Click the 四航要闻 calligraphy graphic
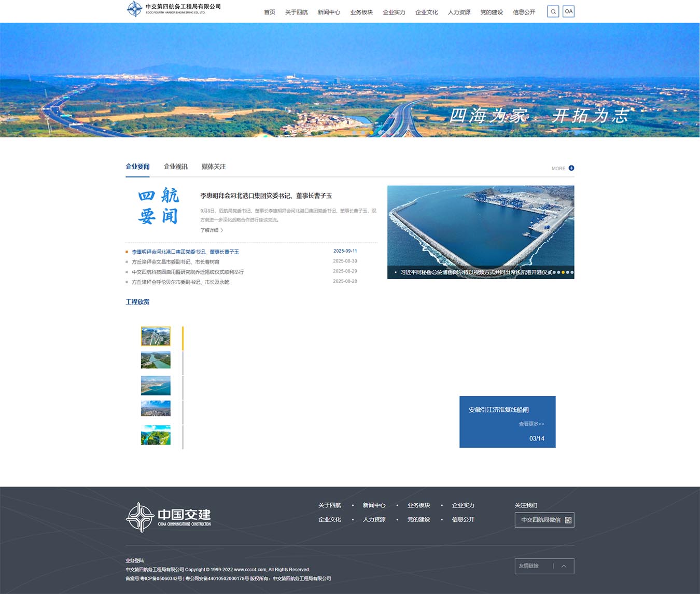The image size is (700, 594). [x=158, y=206]
